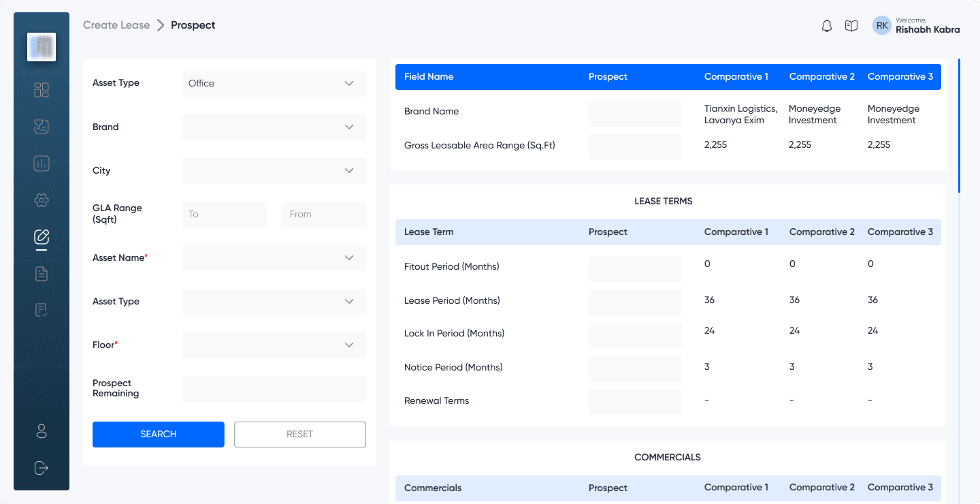980x504 pixels.
Task: Open the approved document checkmark icon
Action: pyautogui.click(x=42, y=311)
